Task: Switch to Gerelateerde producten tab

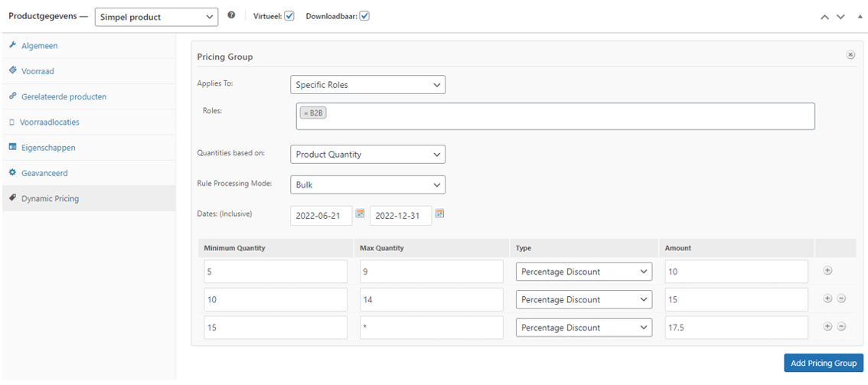Action: (88, 96)
